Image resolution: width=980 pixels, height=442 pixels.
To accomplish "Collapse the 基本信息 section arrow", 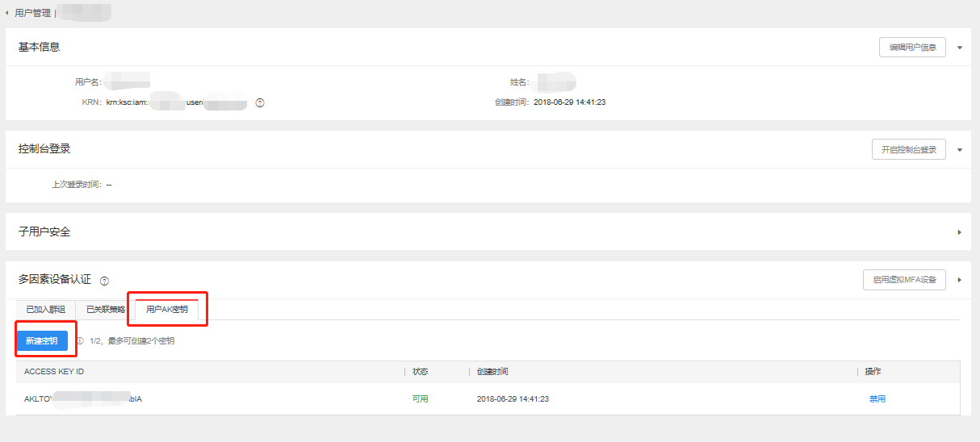I will [960, 48].
